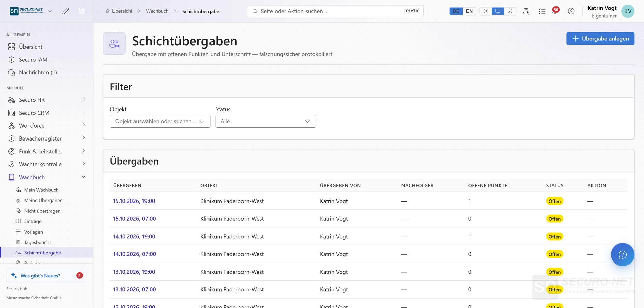Expand Funk & Leitstelle module
Viewport: 644px width, 308px height.
(x=46, y=151)
